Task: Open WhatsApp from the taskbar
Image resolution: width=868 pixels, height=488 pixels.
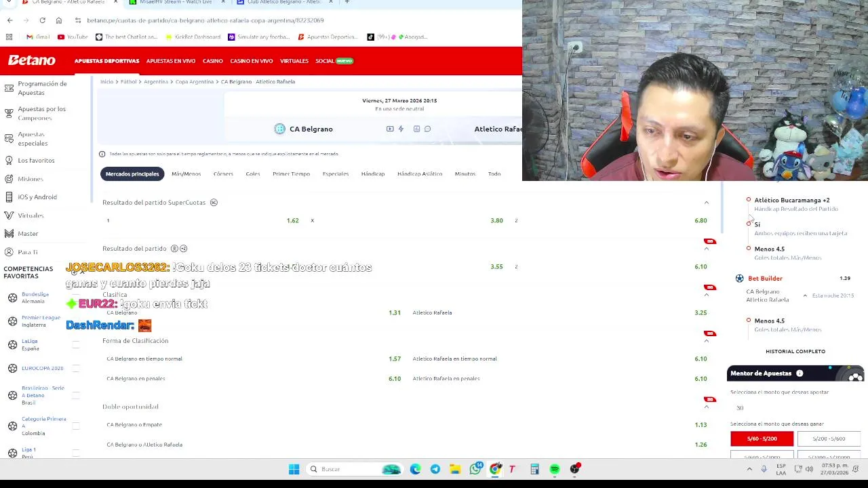Action: 475,469
